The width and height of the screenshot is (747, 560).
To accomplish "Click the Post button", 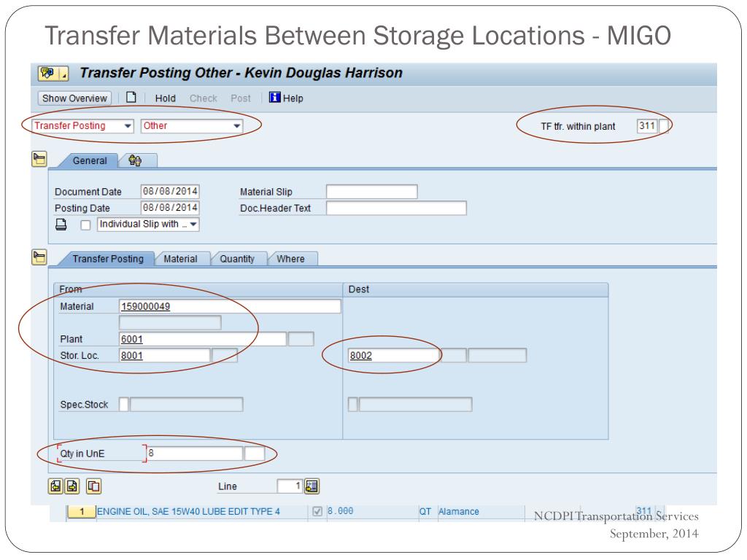I will [x=241, y=98].
